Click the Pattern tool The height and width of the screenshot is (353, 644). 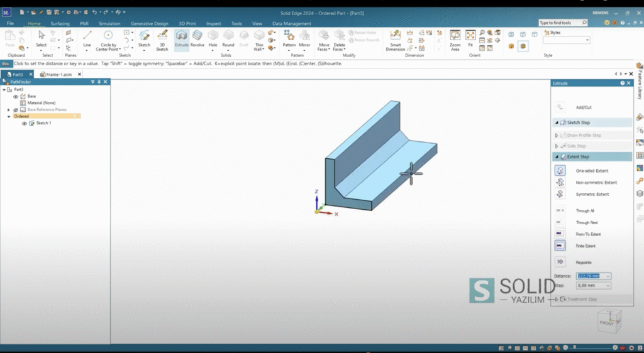click(x=289, y=40)
